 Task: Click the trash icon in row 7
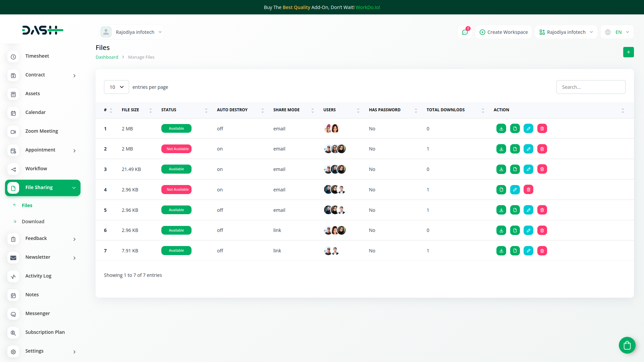542,251
